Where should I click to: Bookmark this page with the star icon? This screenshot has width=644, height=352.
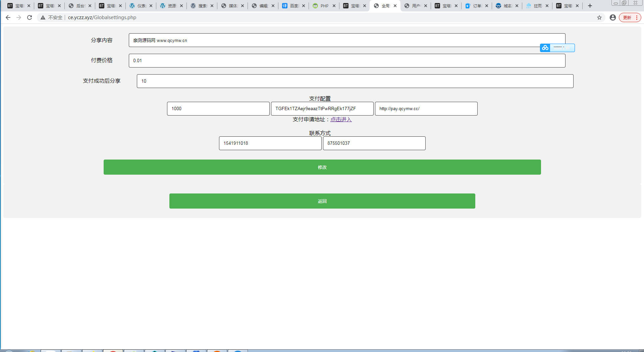point(599,17)
